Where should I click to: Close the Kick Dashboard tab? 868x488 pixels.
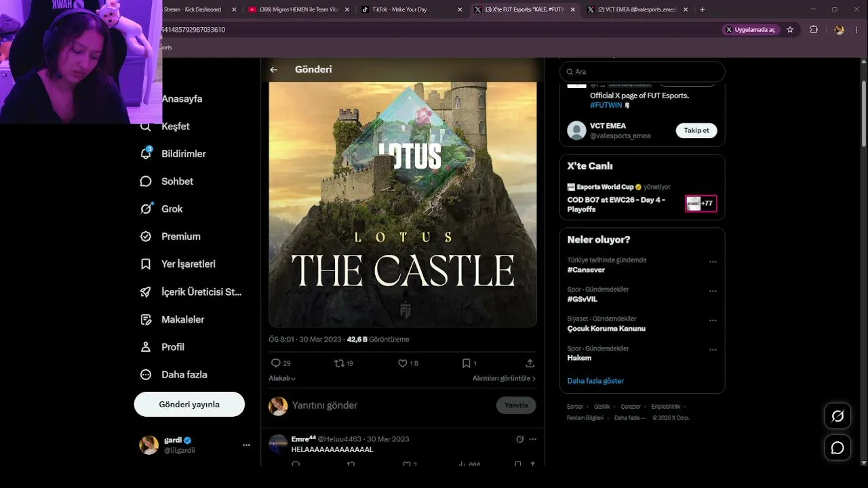pyautogui.click(x=234, y=9)
